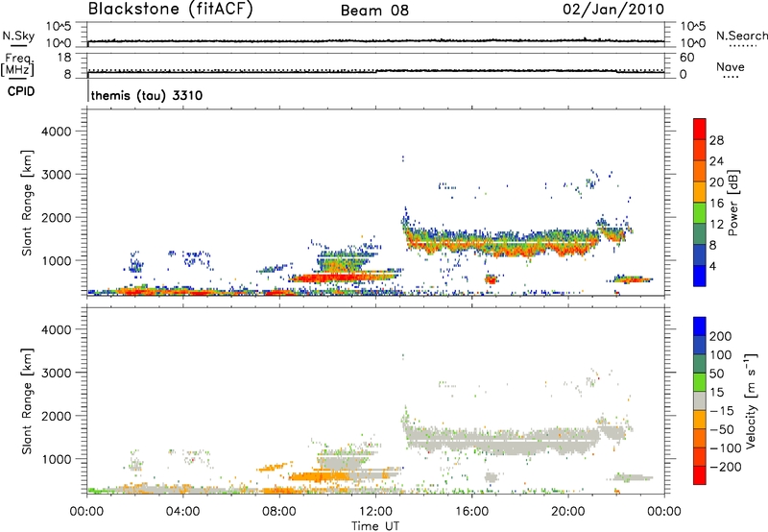Click the "08:00" time tick label

(279, 512)
